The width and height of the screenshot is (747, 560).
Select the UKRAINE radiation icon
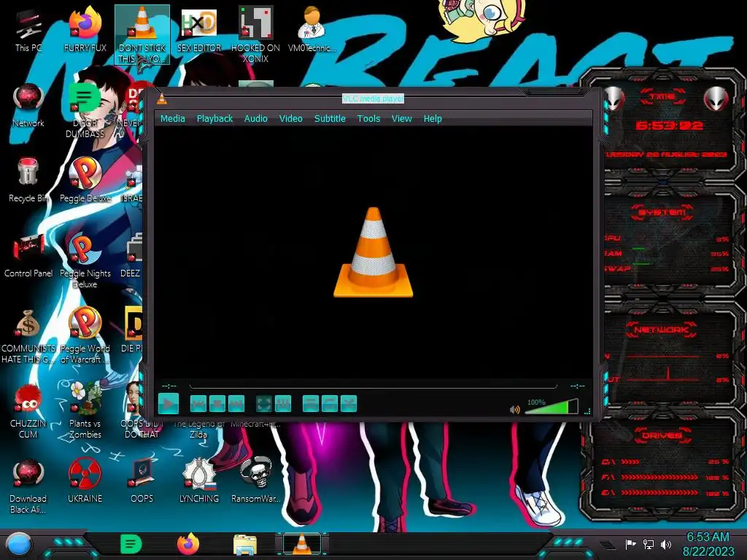85,481
